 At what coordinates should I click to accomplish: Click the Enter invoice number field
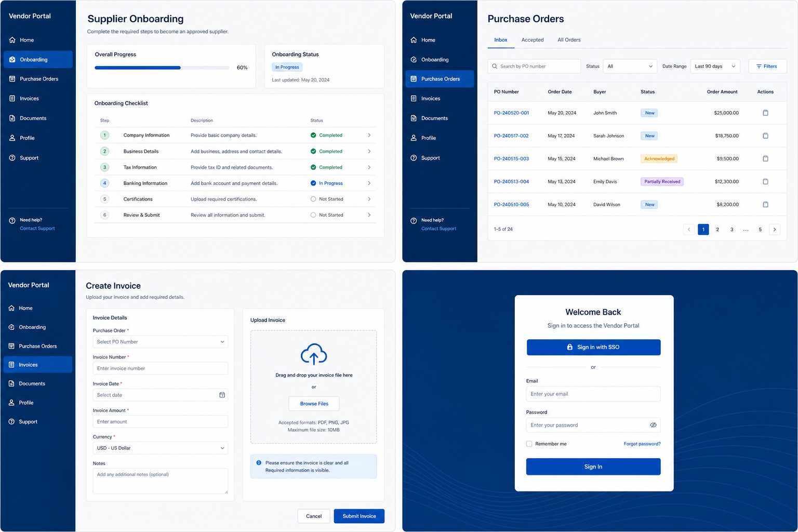tap(161, 368)
